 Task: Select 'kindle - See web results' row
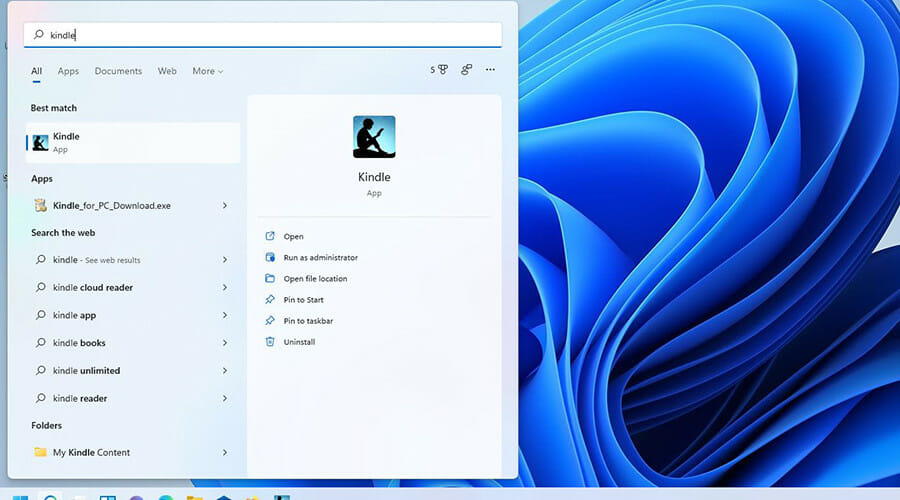tap(133, 259)
